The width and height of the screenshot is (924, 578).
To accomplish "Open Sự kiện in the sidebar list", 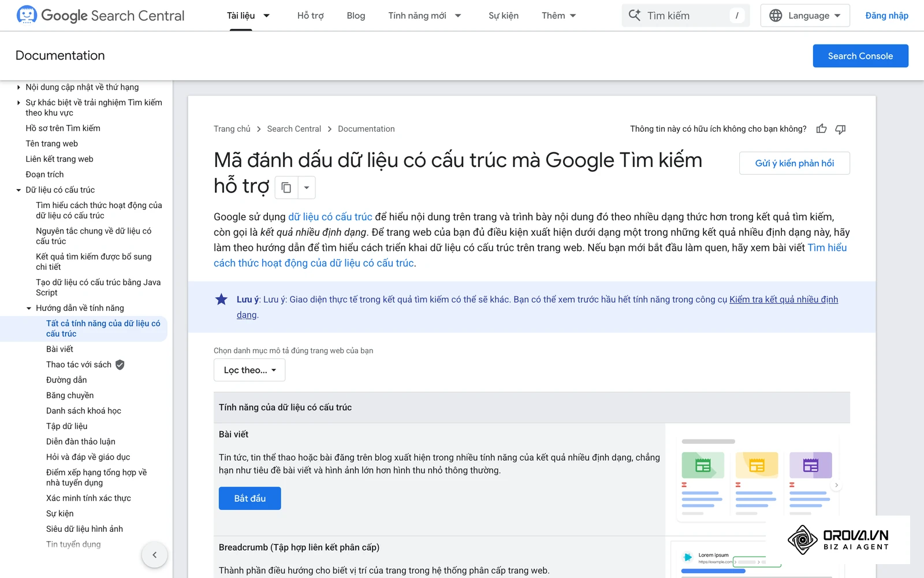I will point(60,514).
